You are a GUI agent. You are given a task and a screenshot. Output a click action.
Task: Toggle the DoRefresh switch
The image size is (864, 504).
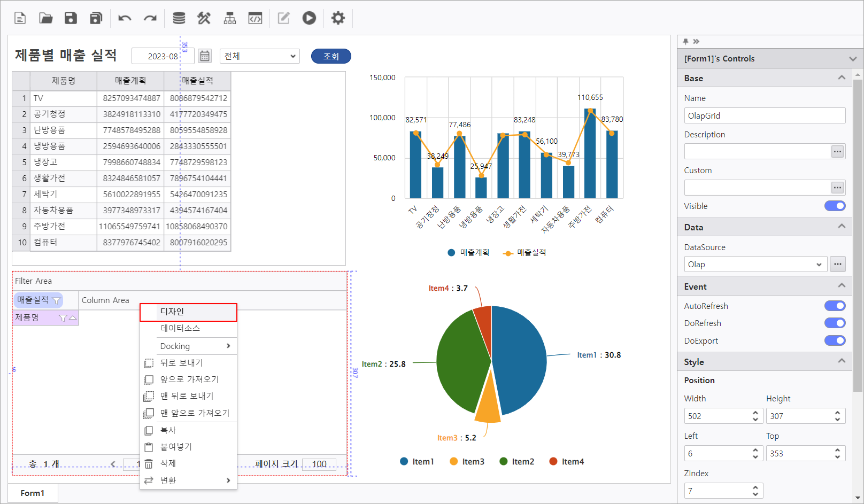[x=835, y=323]
